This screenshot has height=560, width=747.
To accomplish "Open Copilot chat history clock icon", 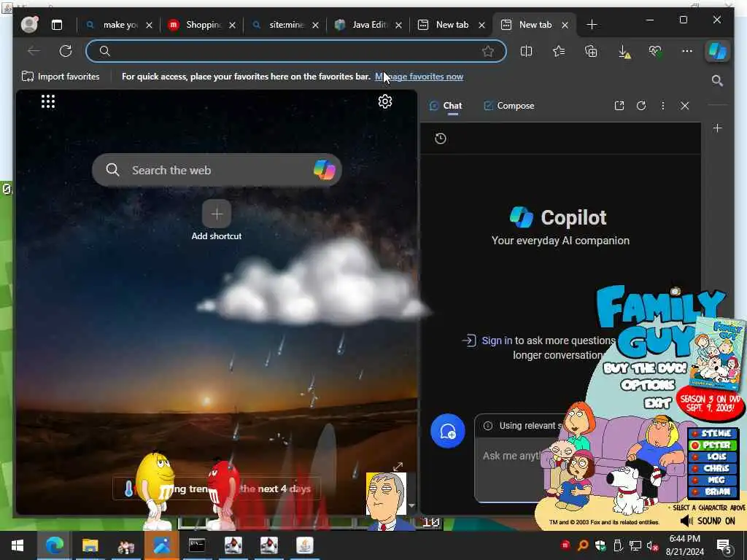I will [x=441, y=139].
